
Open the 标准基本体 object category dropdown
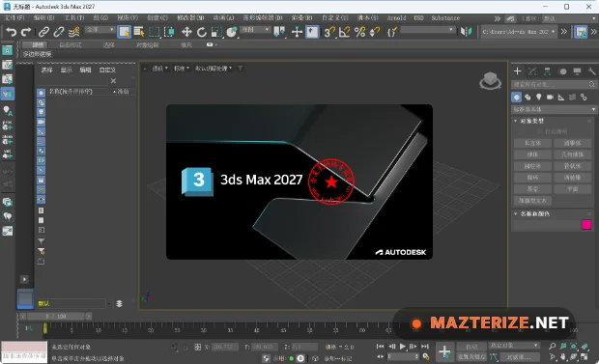(x=554, y=109)
